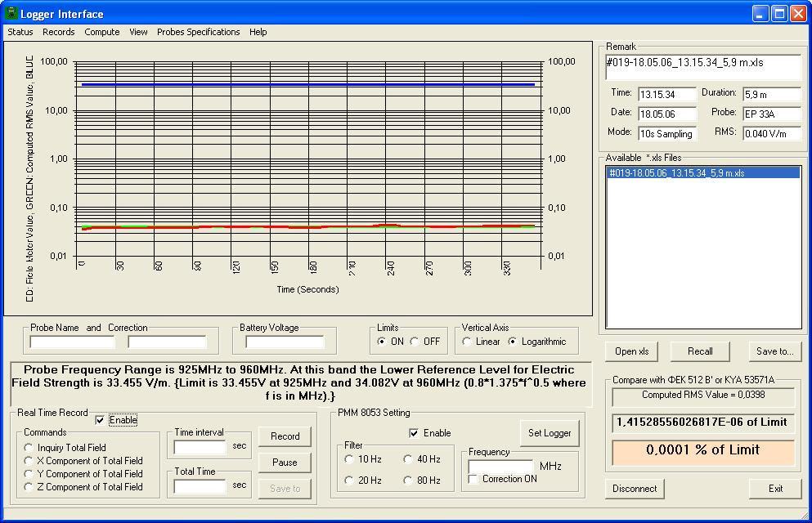812x523 pixels.
Task: Open the Compute menu
Action: (102, 32)
